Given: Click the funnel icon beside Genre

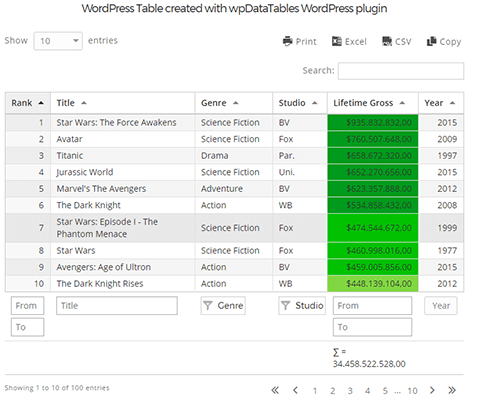Looking at the screenshot, I should [x=208, y=305].
